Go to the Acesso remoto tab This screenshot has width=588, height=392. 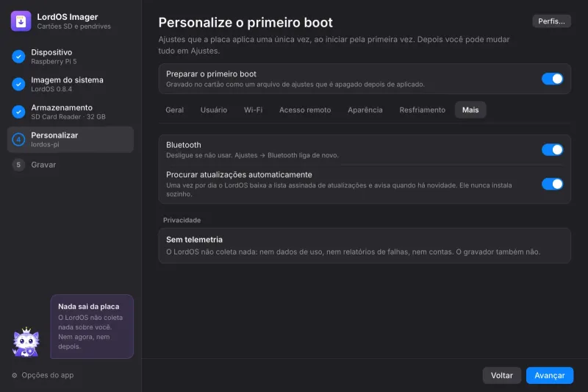(305, 110)
